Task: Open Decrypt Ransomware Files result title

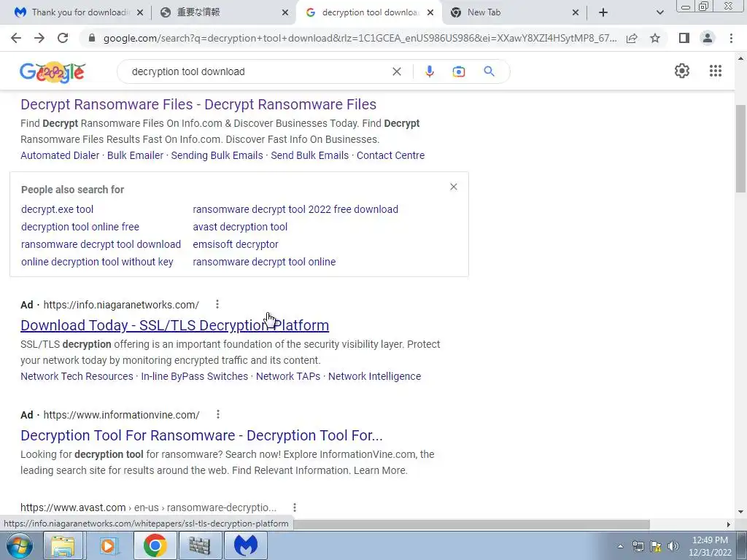Action: click(198, 104)
